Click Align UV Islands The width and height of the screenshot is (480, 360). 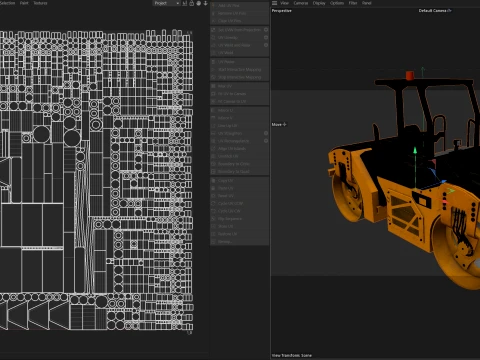(239, 149)
